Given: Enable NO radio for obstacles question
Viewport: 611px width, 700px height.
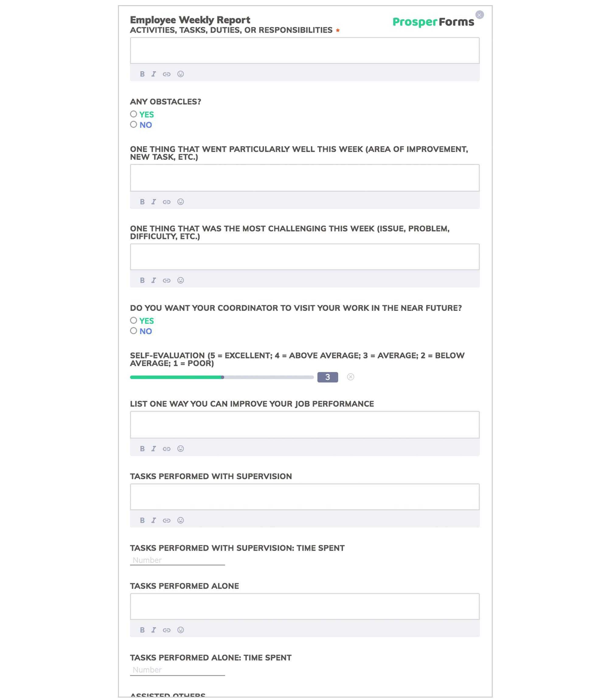Looking at the screenshot, I should click(134, 124).
